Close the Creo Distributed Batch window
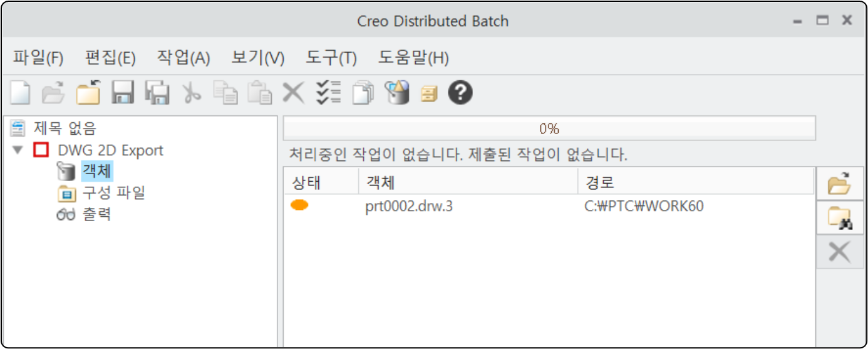Viewport: 868px width, 349px height. (847, 21)
